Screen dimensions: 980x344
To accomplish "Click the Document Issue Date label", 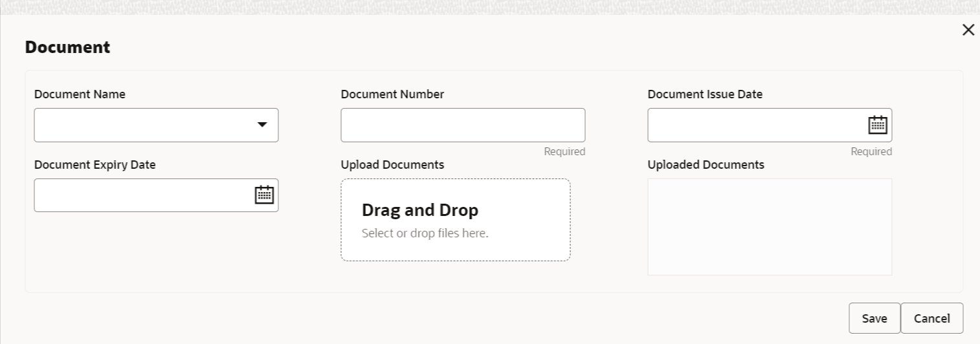I will (705, 94).
